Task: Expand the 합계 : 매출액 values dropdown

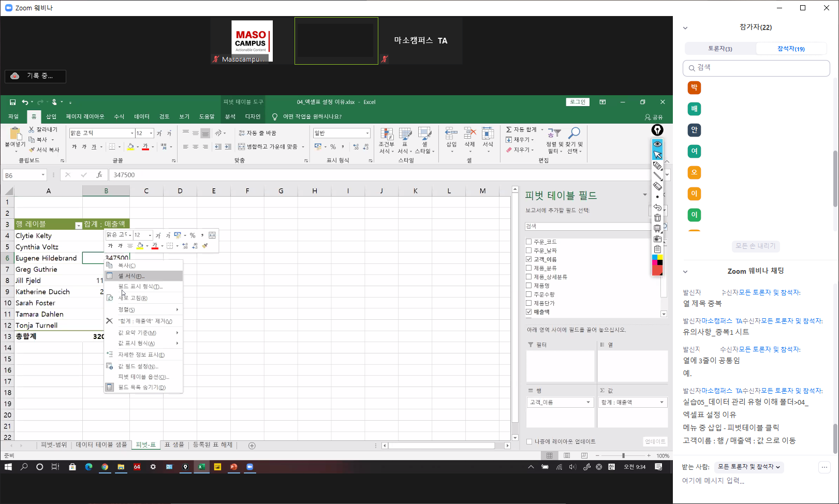Action: [x=661, y=403]
